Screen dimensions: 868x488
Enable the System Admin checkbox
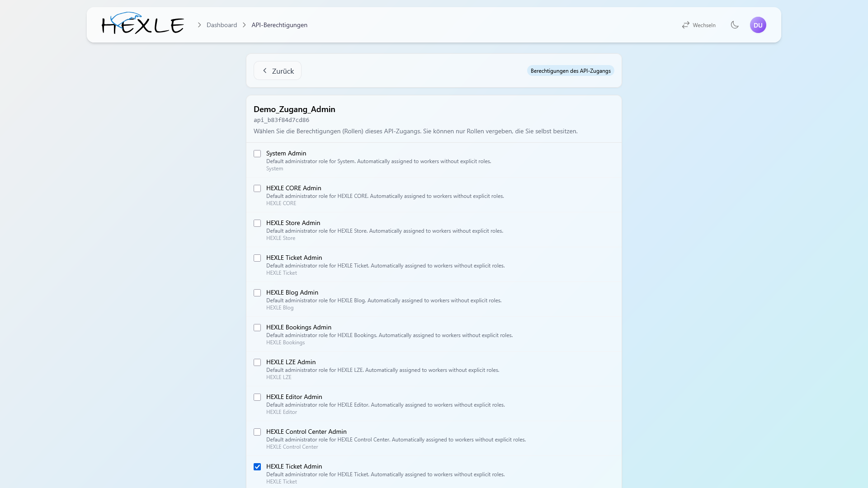click(x=257, y=154)
